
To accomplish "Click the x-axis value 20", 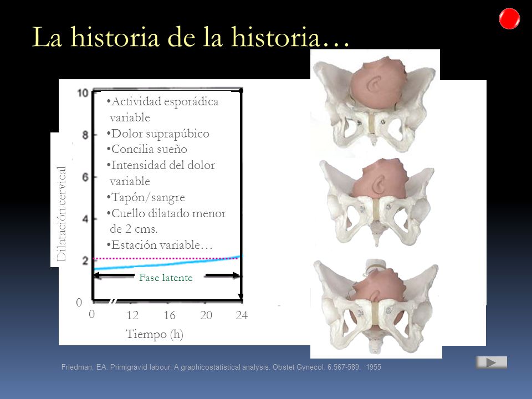I will coord(206,315).
